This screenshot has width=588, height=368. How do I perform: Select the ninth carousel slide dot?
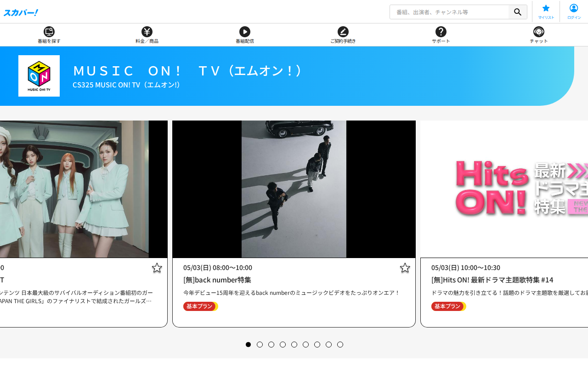click(x=340, y=345)
